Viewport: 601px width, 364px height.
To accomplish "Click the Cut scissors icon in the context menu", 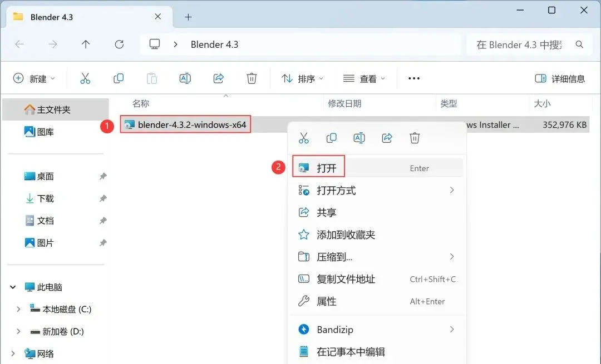I will [x=304, y=138].
